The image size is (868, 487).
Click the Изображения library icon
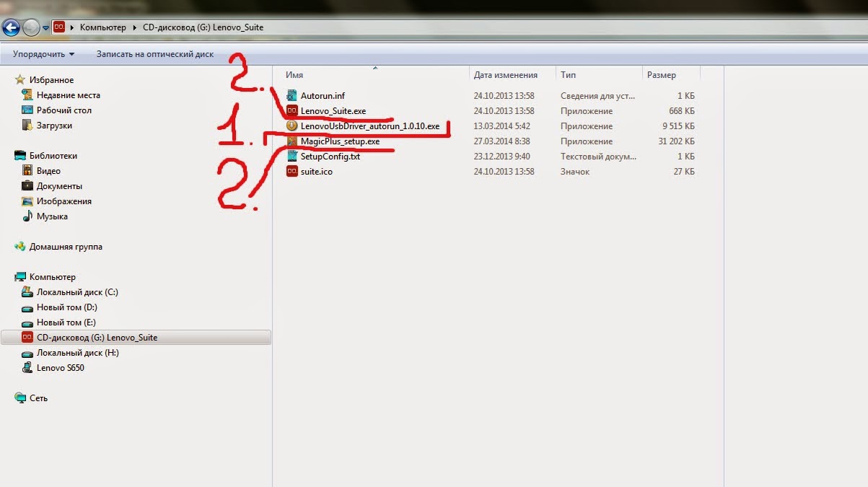tap(27, 201)
